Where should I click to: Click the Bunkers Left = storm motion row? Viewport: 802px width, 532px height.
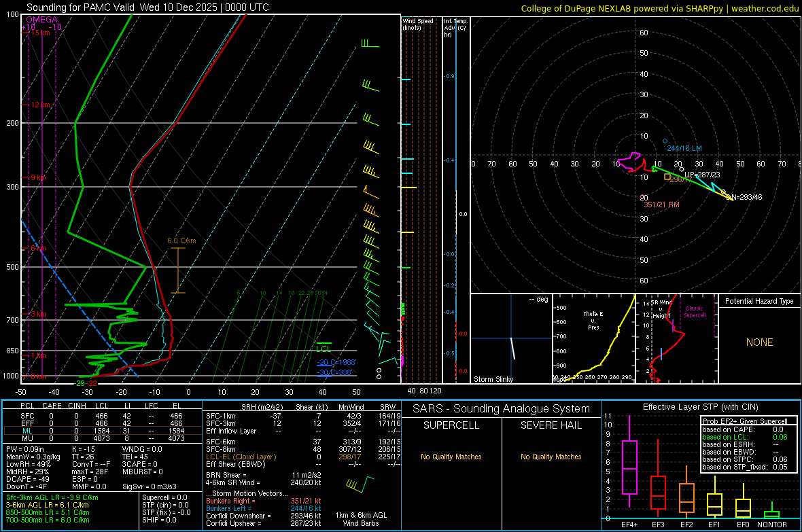click(264, 508)
